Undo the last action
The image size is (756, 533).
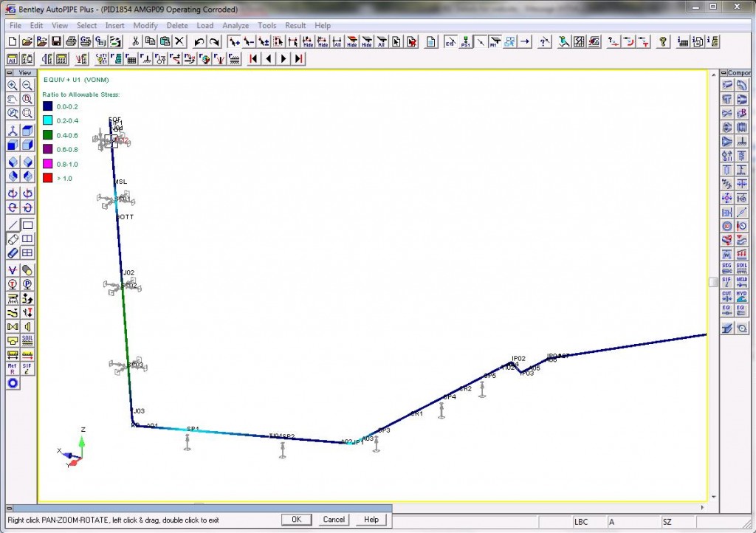[199, 42]
